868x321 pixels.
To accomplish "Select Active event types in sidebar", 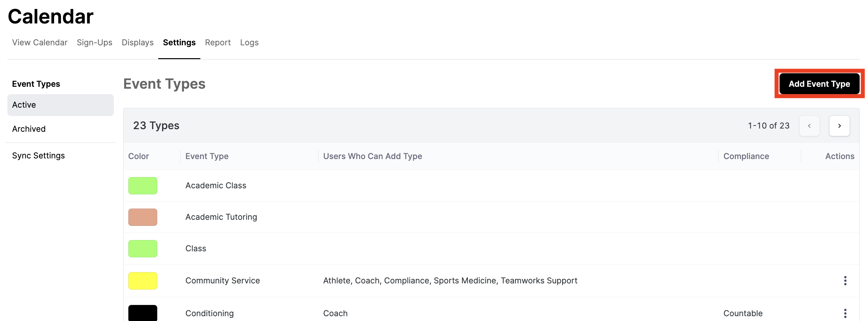I will (x=61, y=105).
